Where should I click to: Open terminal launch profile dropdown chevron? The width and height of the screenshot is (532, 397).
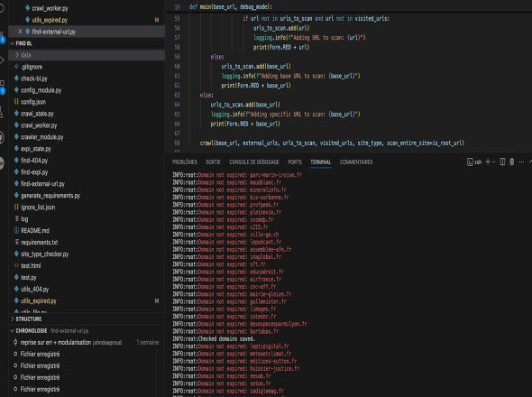(x=493, y=162)
